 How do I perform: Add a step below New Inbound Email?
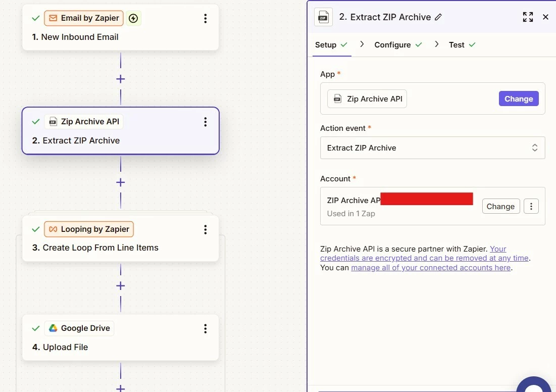[x=121, y=79]
